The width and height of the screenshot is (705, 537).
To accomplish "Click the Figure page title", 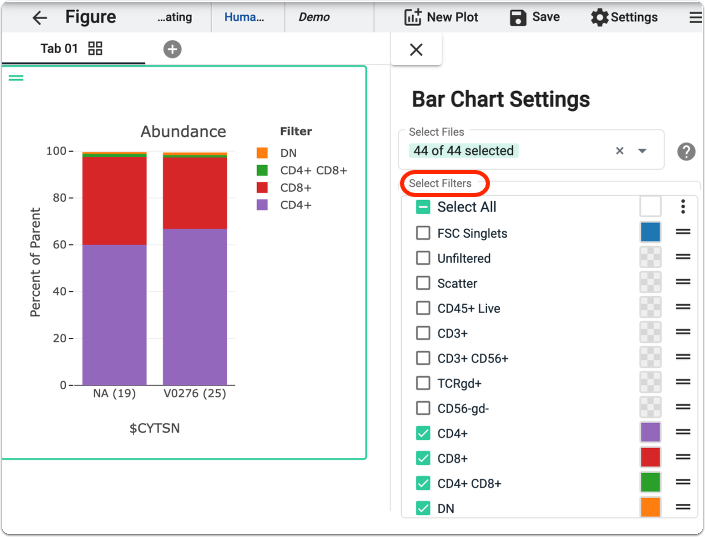I will [90, 17].
